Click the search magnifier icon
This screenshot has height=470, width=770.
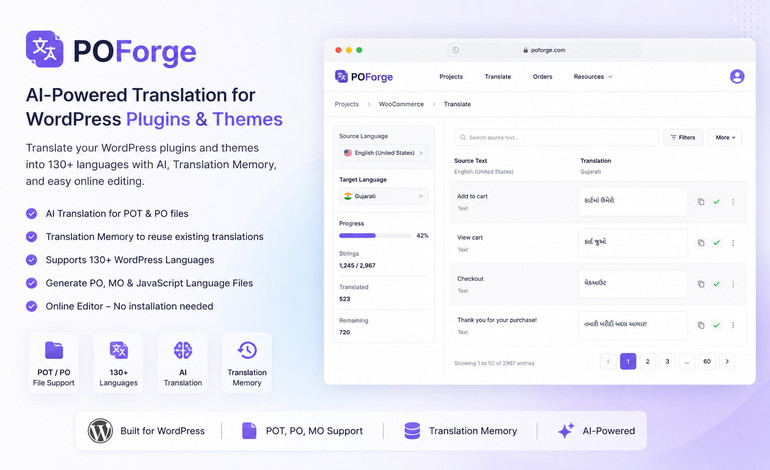[x=463, y=138]
